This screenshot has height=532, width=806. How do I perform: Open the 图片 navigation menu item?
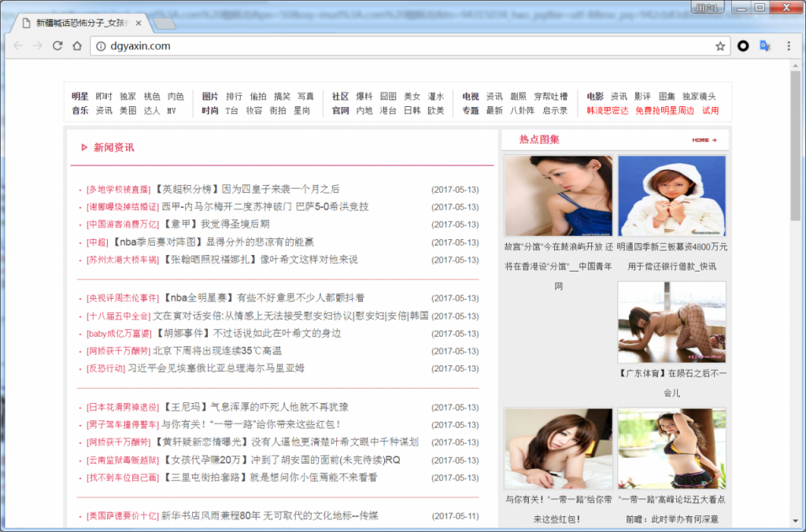(x=209, y=96)
